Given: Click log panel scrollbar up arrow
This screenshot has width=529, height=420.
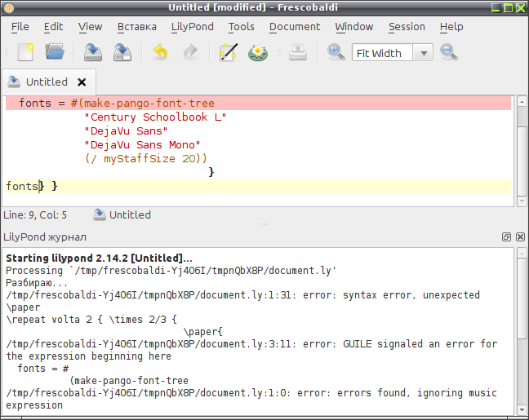Looking at the screenshot, I should point(522,253).
